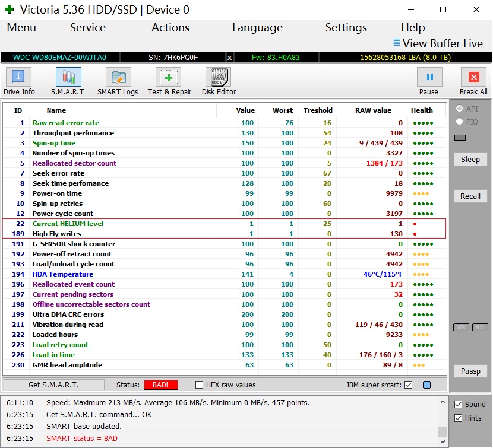Screen dimensions: 493x448
Task: Select the S.M.A.R.T test tubes icon
Action: 68,77
